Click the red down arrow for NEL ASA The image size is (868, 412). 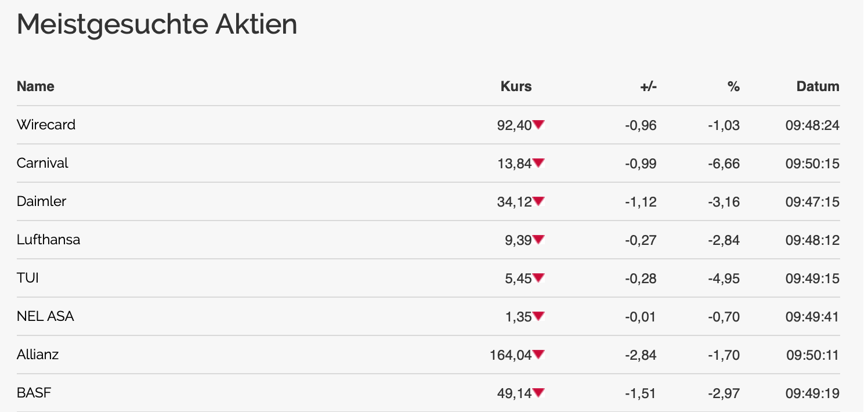(538, 316)
